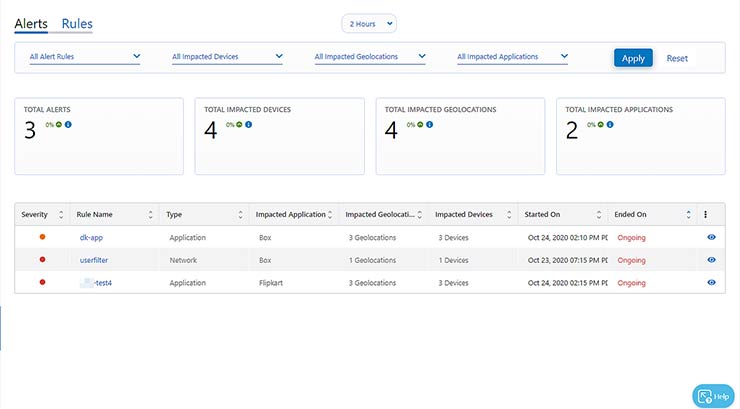Viewport: 740px width, 409px height.
Task: Click the Help chat icon
Action: coord(713,396)
